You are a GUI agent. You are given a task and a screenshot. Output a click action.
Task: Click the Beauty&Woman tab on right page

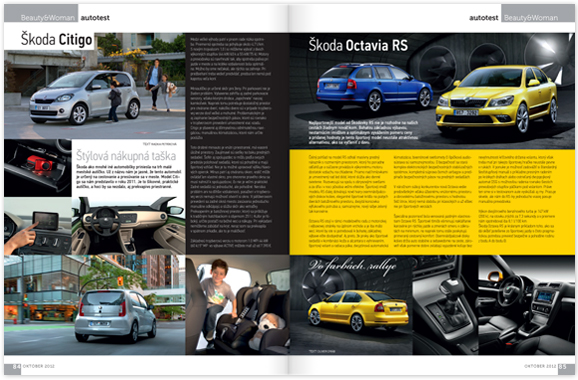click(x=531, y=18)
